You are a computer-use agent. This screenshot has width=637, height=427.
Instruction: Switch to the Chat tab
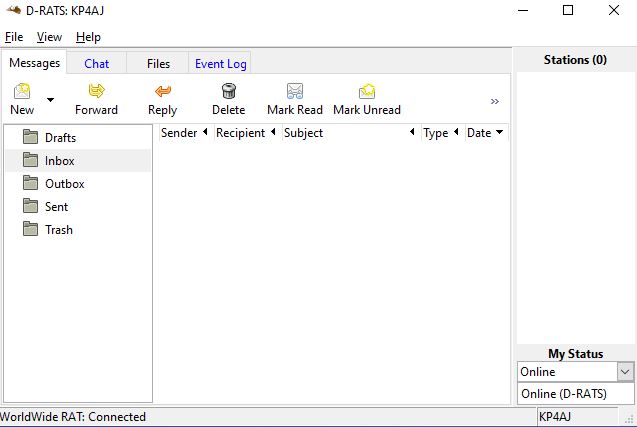[97, 63]
